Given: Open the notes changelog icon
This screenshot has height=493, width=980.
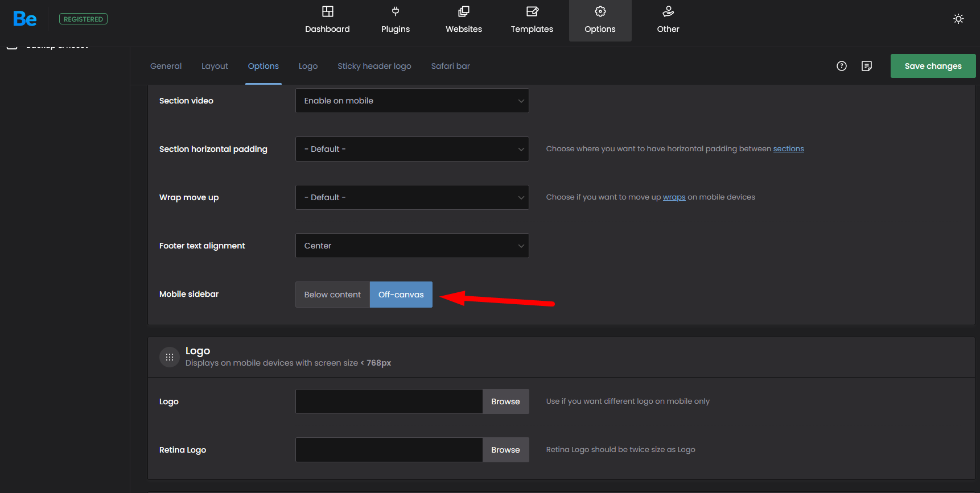Looking at the screenshot, I should 867,66.
